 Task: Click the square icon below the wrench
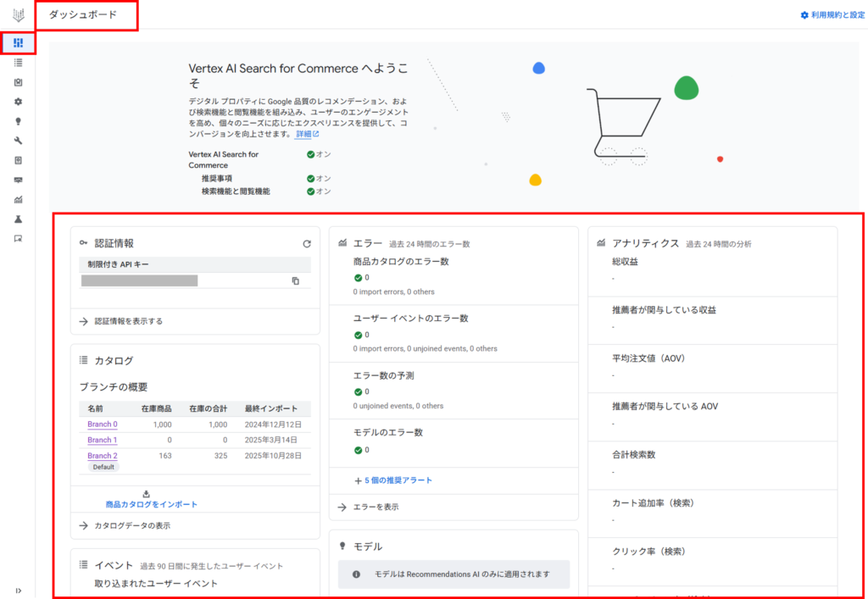coord(19,160)
